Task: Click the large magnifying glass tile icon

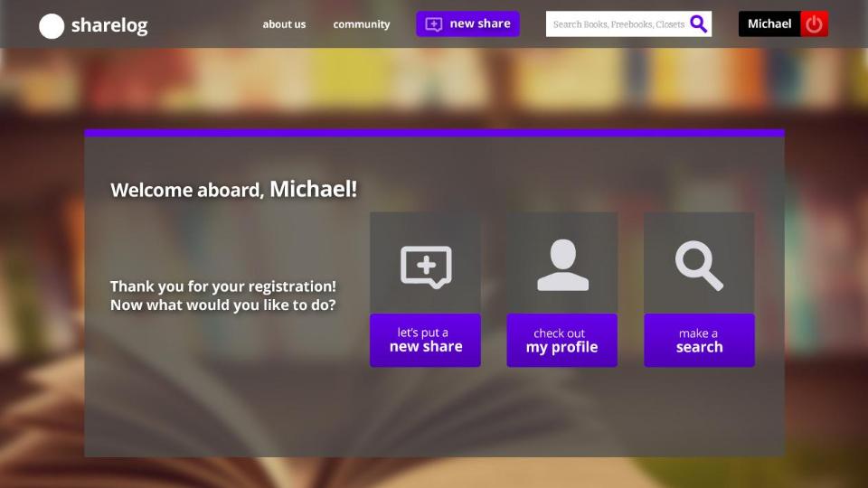Action: click(x=699, y=265)
